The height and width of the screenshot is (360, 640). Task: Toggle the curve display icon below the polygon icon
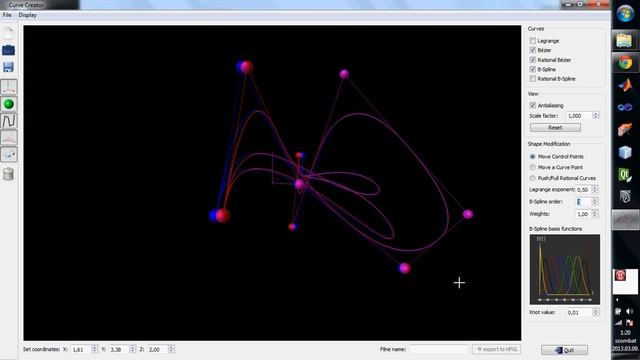point(9,138)
